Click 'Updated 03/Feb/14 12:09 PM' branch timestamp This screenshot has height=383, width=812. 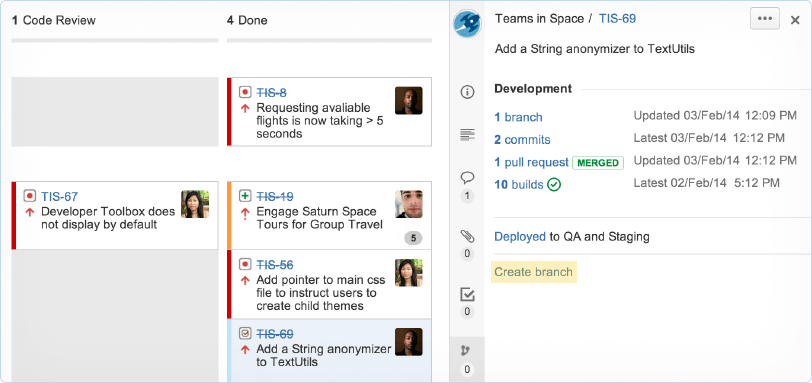coord(715,115)
